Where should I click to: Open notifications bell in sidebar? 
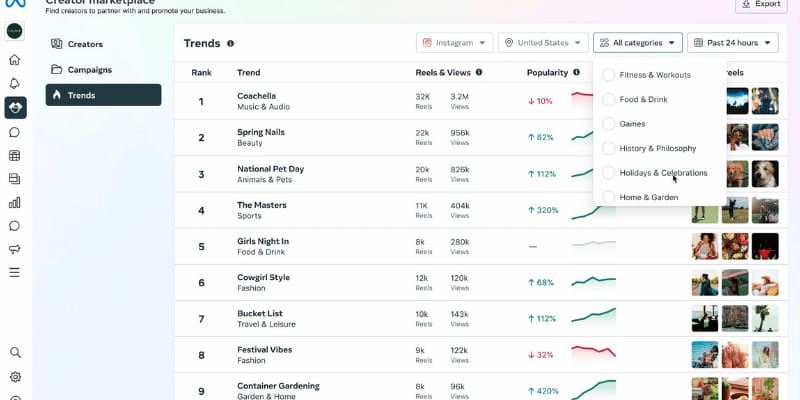(15, 83)
